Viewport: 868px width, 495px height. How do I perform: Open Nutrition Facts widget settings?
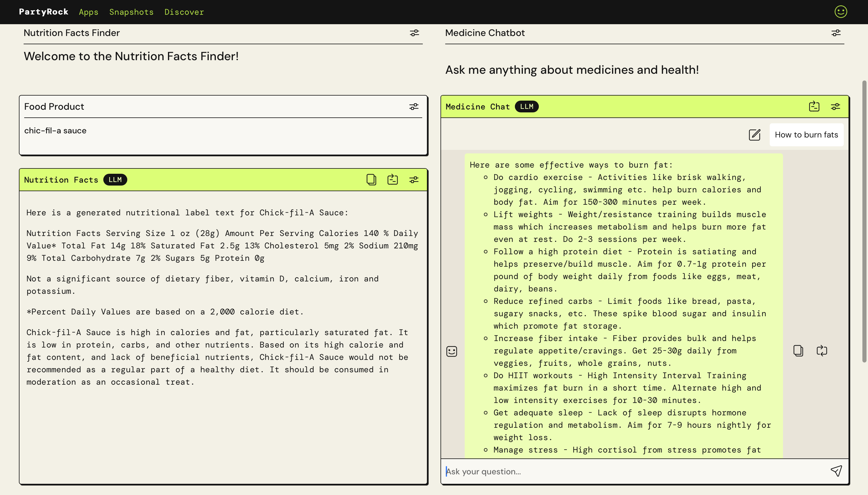point(413,180)
